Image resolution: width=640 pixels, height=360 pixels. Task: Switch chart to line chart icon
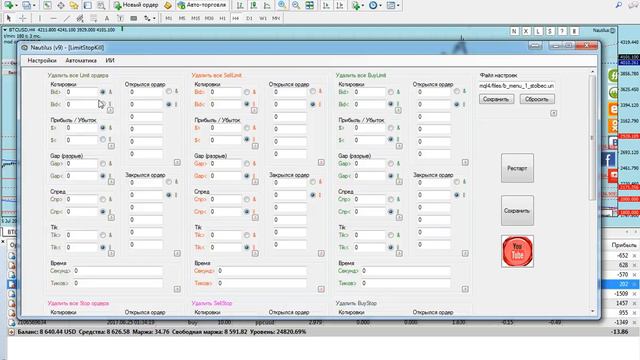[x=267, y=5]
